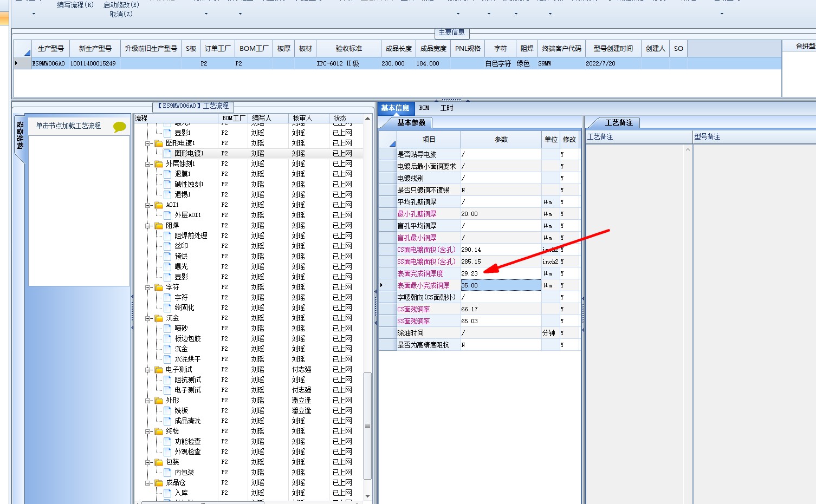Click the 是否只镀铜不镀锡 parameter label

click(x=423, y=190)
